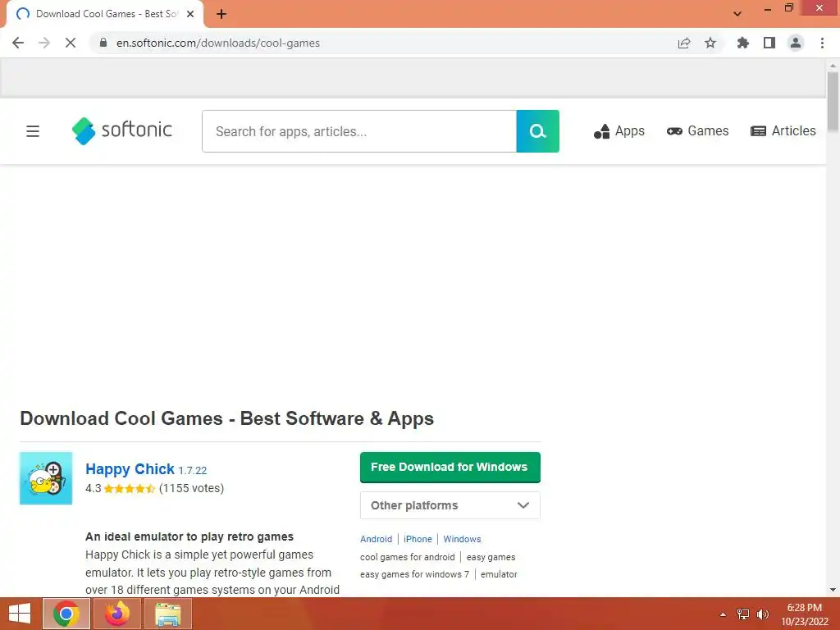Viewport: 840px width, 630px height.
Task: Open the Chrome three-dot menu
Action: point(822,43)
